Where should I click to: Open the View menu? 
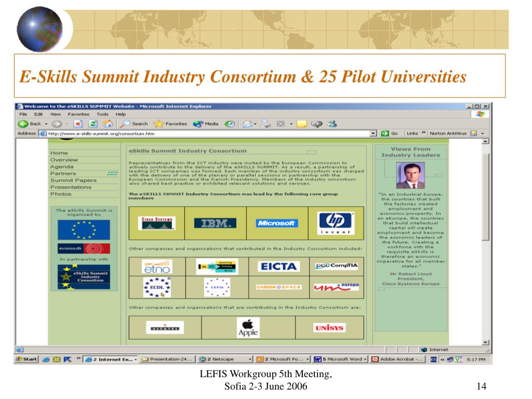pos(56,114)
